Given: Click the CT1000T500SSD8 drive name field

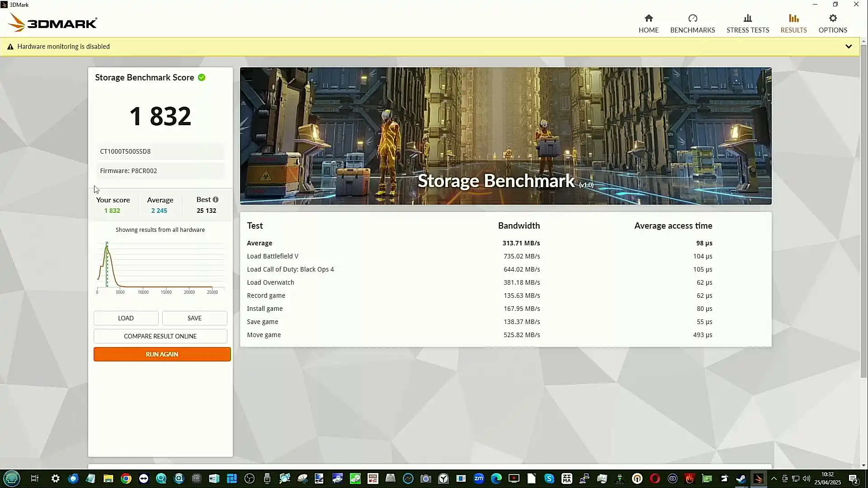Looking at the screenshot, I should point(160,151).
